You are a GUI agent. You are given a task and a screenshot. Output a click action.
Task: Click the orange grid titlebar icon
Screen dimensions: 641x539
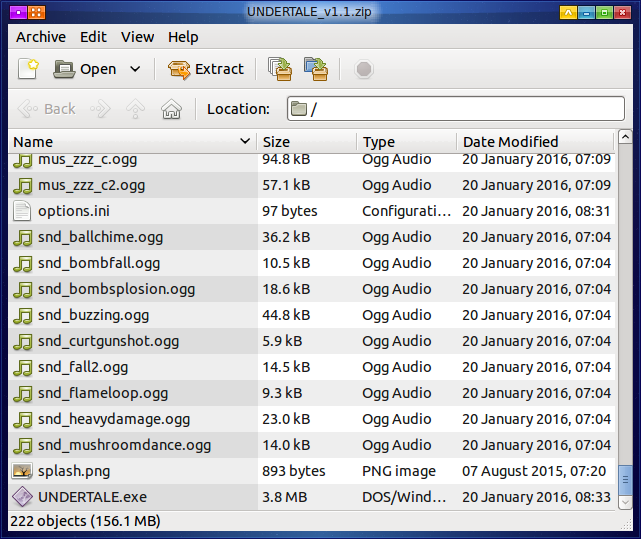[36, 12]
